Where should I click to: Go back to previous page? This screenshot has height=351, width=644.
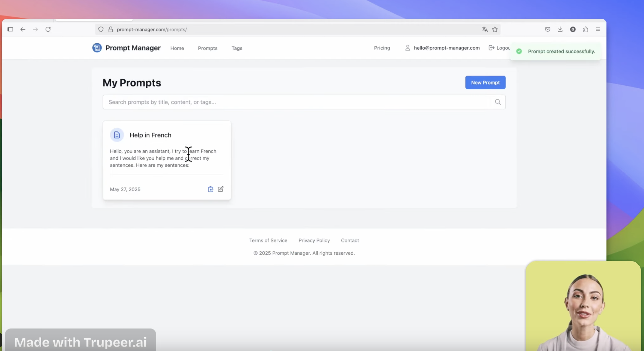[23, 29]
